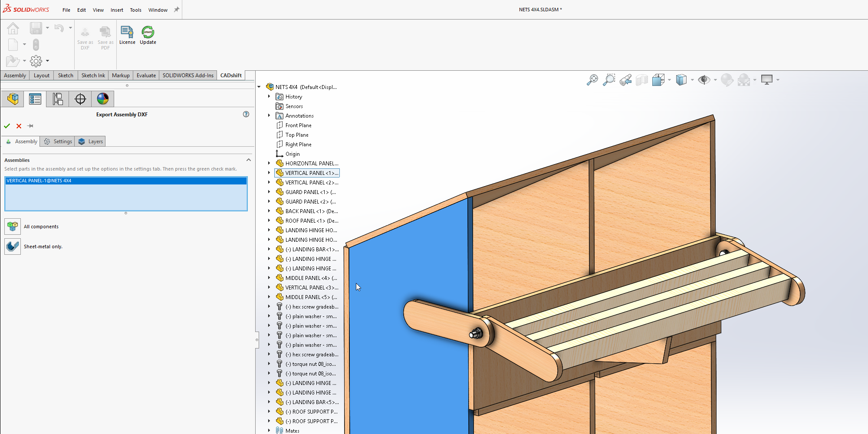This screenshot has height=434, width=868.
Task: Switch to the Evaluate ribbon tab
Action: coord(146,76)
